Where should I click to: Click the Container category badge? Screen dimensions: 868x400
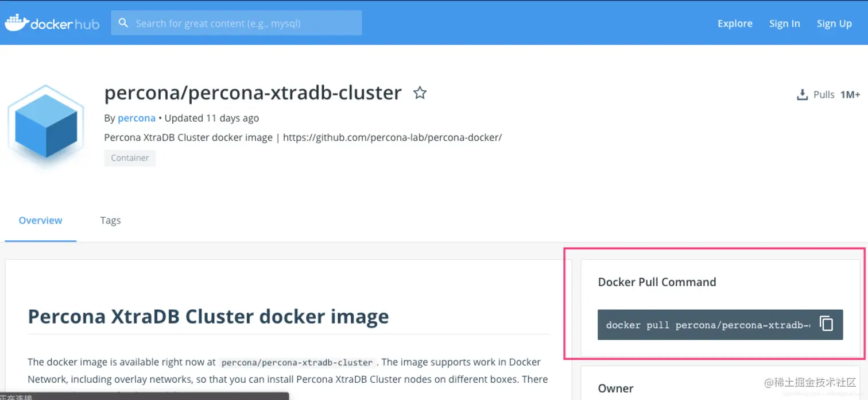[130, 158]
